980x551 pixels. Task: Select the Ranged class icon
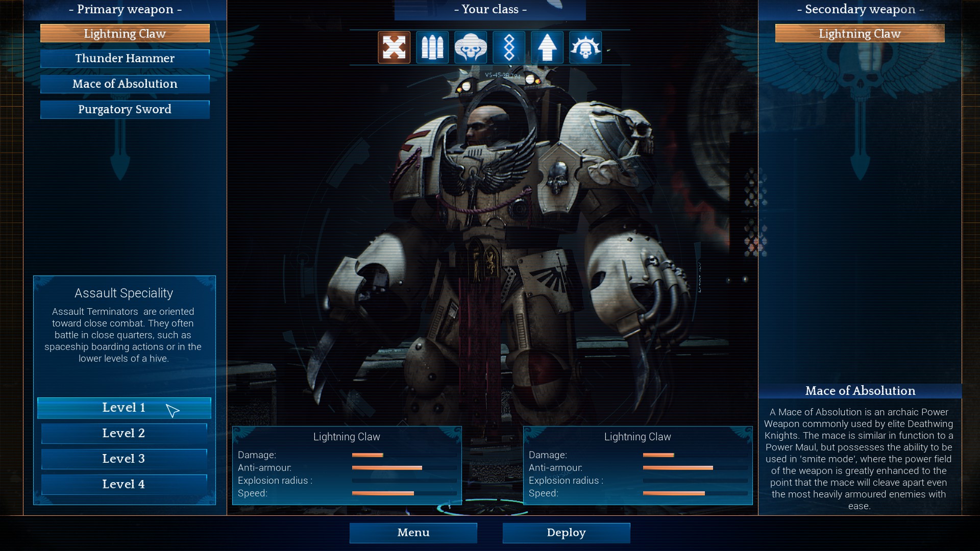click(431, 47)
